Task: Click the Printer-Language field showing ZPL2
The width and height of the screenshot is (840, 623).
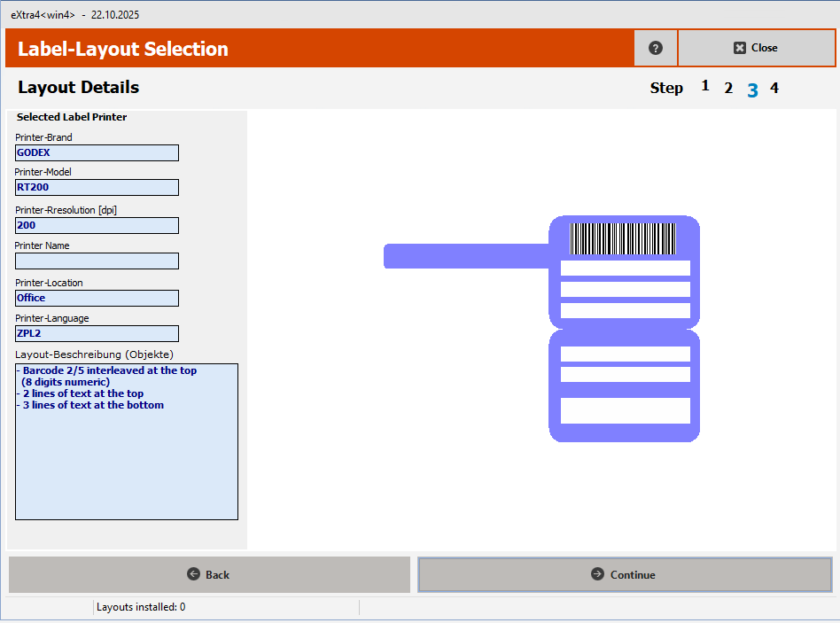Action: pos(96,333)
